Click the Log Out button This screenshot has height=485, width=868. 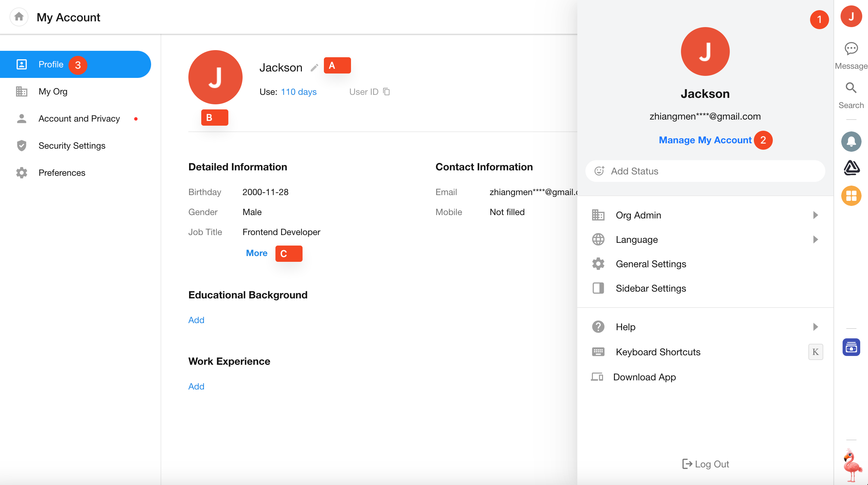[x=705, y=464]
